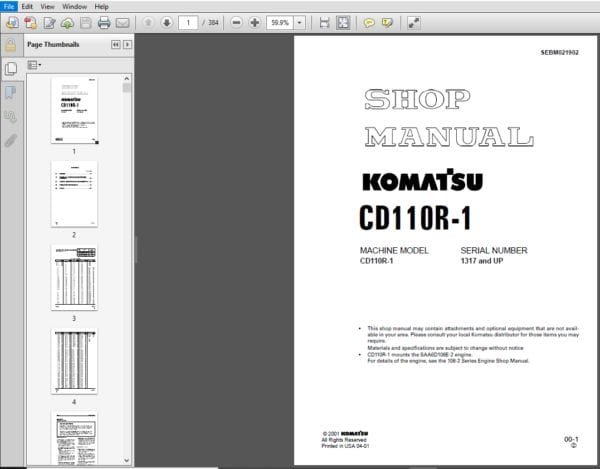
Task: Select page 2 thumbnail
Action: 74,194
